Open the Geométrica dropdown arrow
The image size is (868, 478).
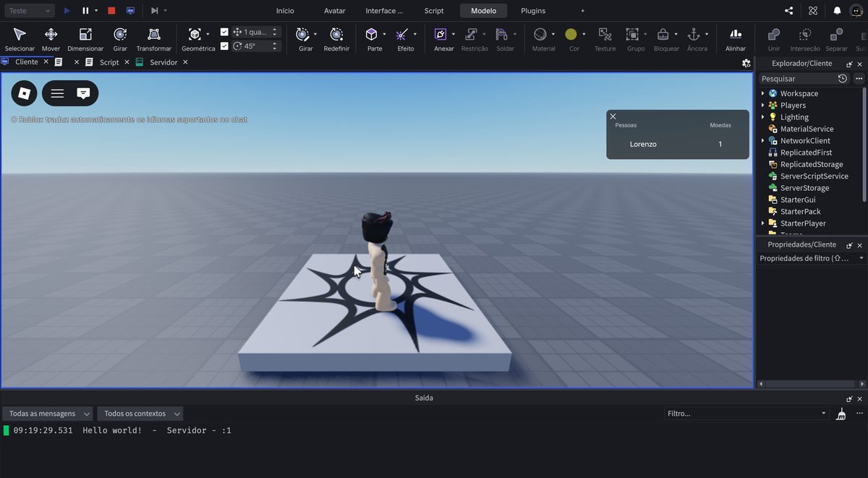[208, 35]
